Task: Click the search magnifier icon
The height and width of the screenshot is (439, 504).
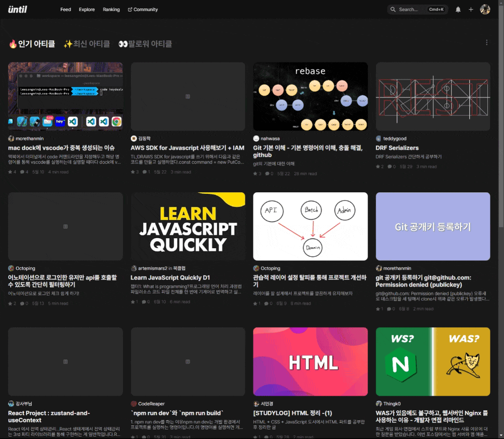Action: coord(393,10)
